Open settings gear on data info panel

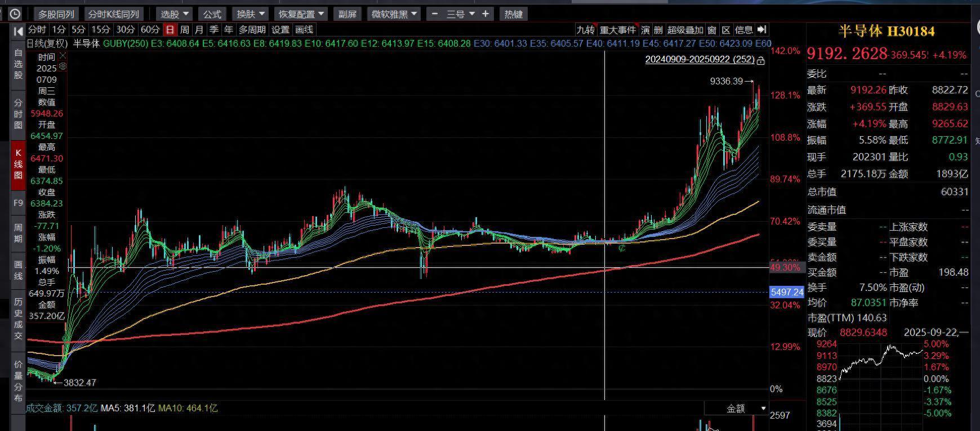[x=63, y=66]
